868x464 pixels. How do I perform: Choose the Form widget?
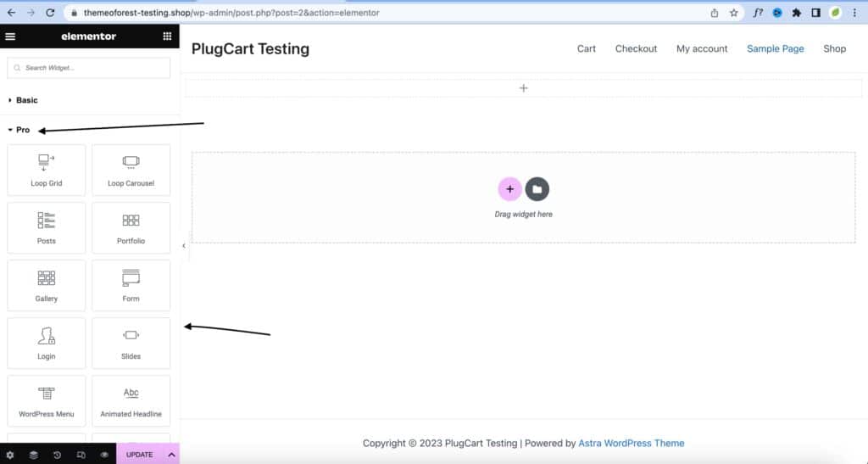click(x=131, y=285)
